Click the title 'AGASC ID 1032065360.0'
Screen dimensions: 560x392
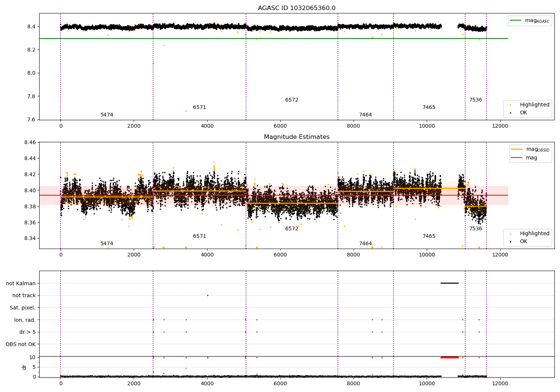(296, 8)
